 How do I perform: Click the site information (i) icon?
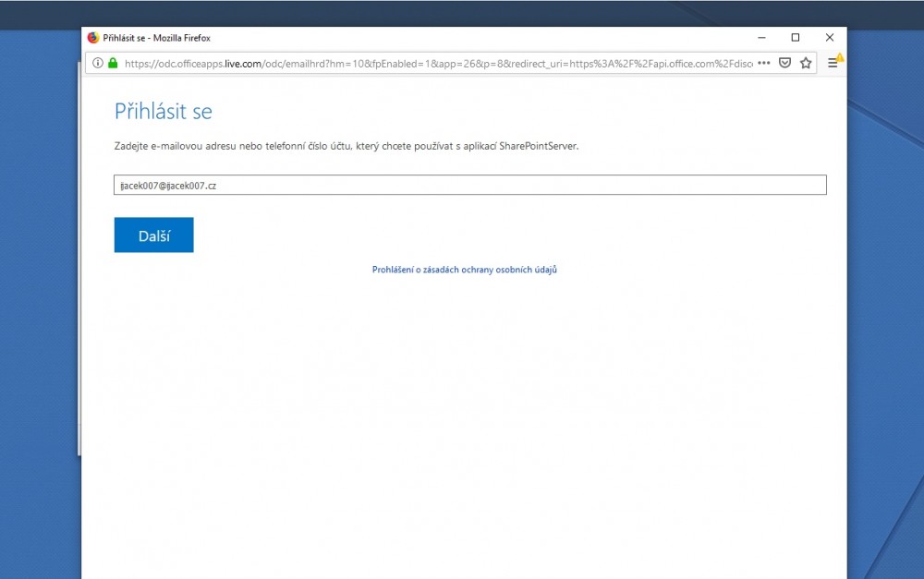(x=96, y=64)
